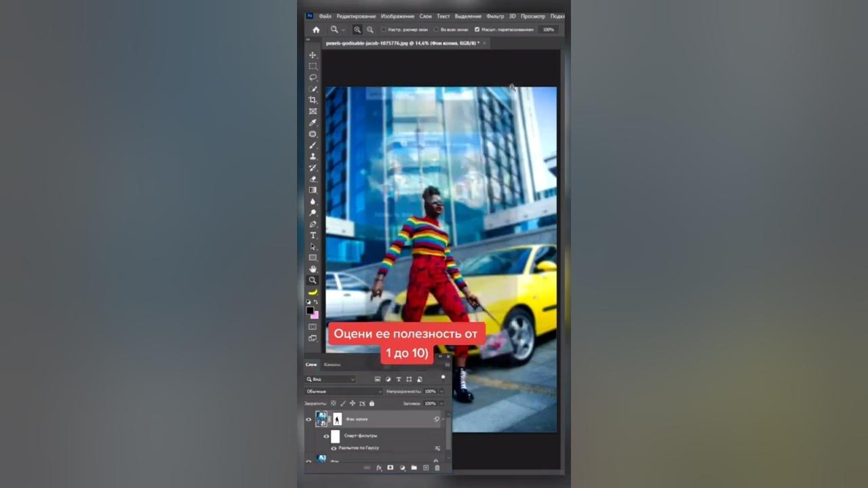This screenshot has width=868, height=488.
Task: Select the Path Selection tool
Action: 313,246
